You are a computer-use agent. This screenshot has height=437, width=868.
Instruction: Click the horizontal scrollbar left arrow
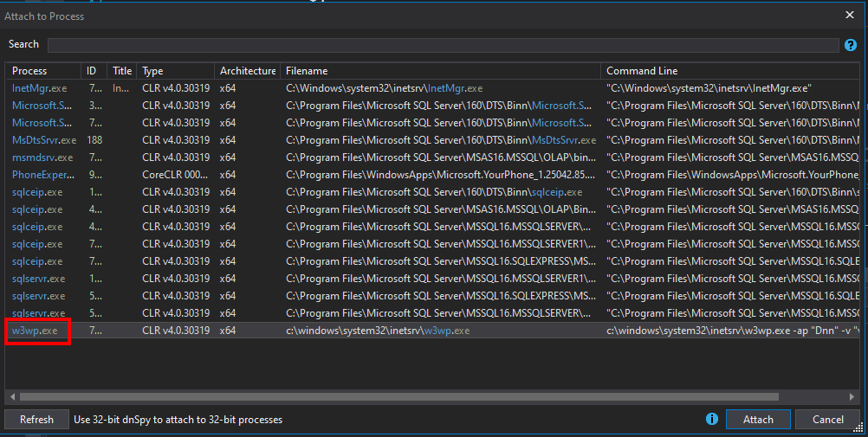click(12, 396)
